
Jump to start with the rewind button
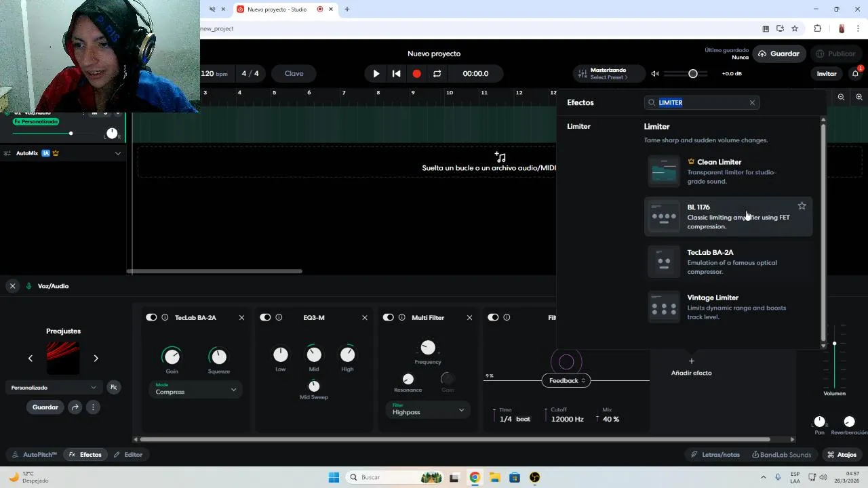[x=397, y=73]
